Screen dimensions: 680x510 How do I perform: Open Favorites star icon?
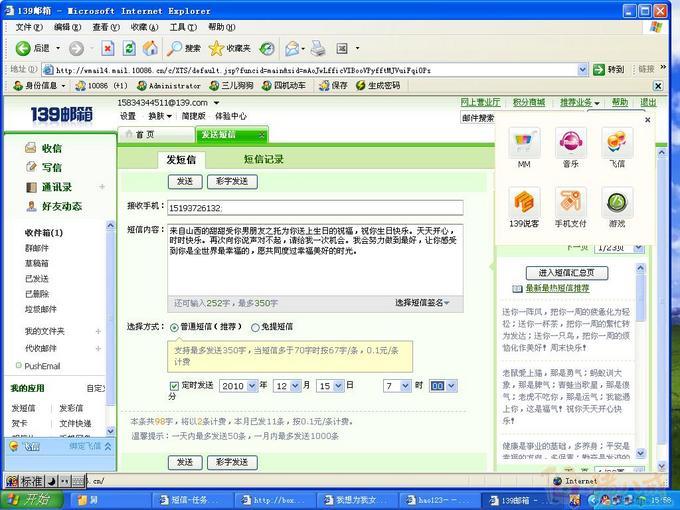coord(216,48)
